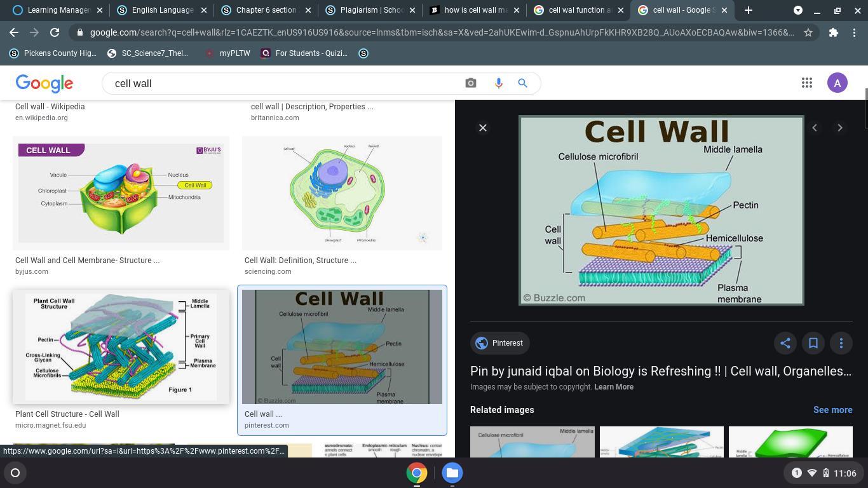Image resolution: width=868 pixels, height=488 pixels.
Task: Share the selected cell wall image
Action: point(785,343)
